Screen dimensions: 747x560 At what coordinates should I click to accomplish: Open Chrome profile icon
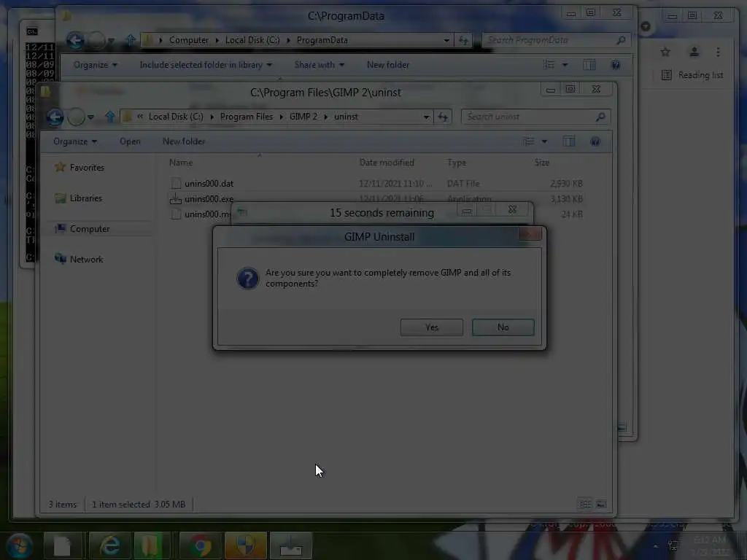pyautogui.click(x=694, y=52)
